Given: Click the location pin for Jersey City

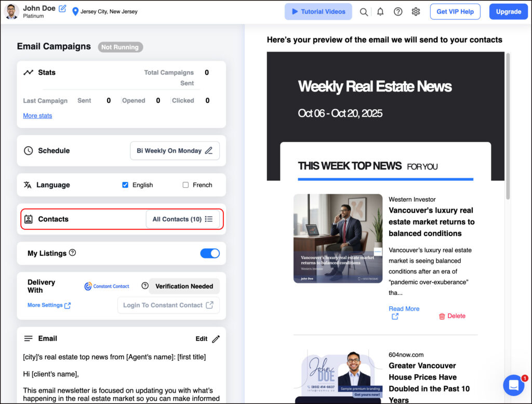Looking at the screenshot, I should [75, 11].
